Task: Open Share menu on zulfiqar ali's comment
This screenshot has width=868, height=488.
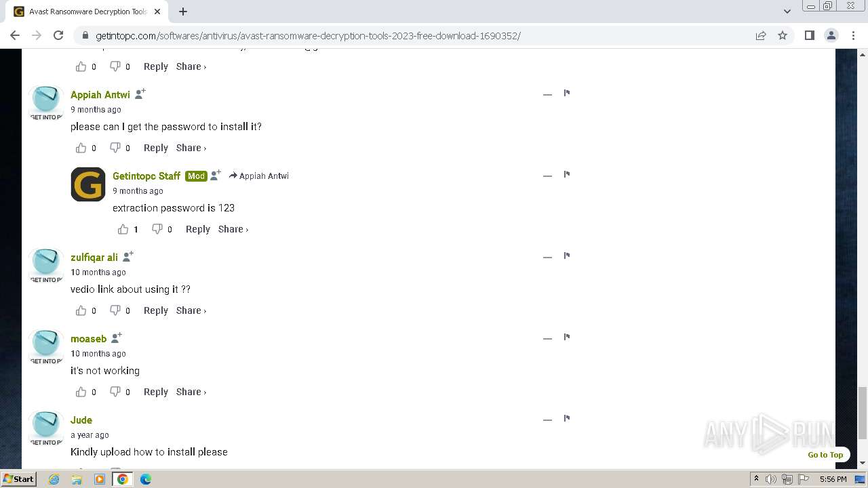Action: [191, 310]
